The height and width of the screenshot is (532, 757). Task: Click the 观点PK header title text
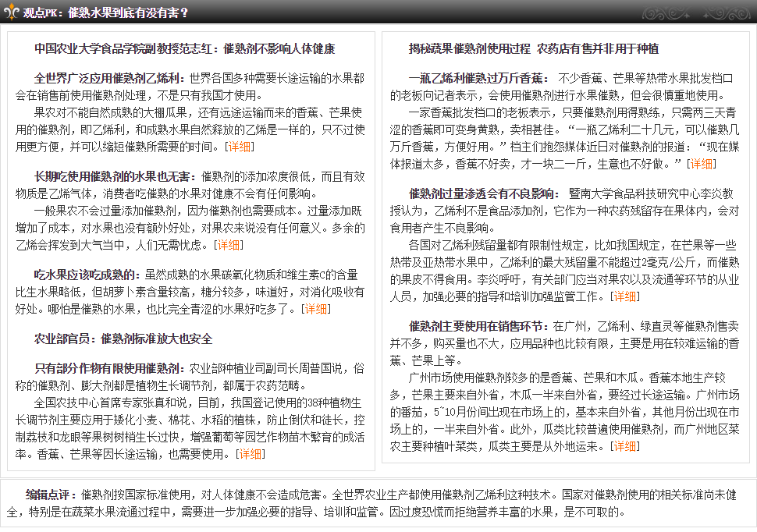click(105, 12)
